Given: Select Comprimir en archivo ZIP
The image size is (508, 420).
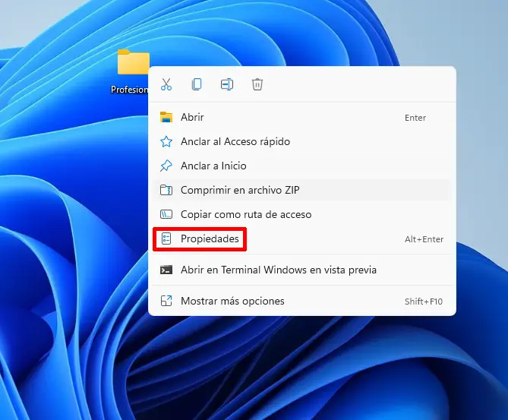Looking at the screenshot, I should coord(302,190).
